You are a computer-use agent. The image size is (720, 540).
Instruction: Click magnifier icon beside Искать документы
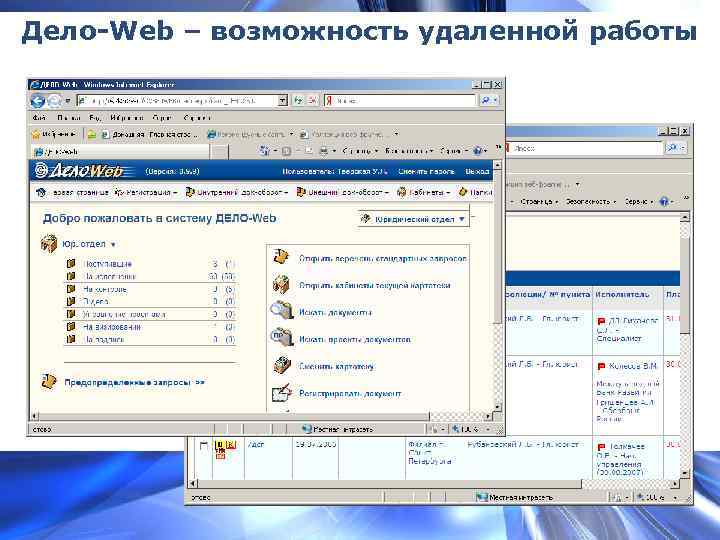pyautogui.click(x=281, y=311)
